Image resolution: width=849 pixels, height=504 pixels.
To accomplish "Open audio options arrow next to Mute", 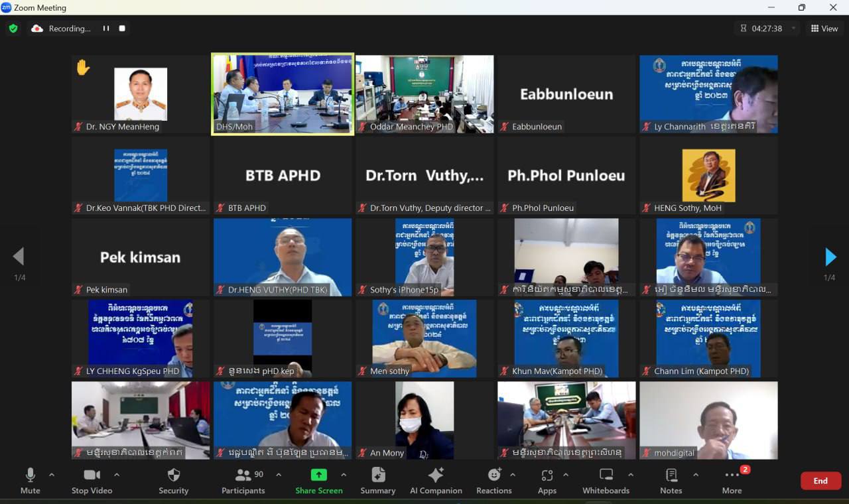I will tap(52, 475).
